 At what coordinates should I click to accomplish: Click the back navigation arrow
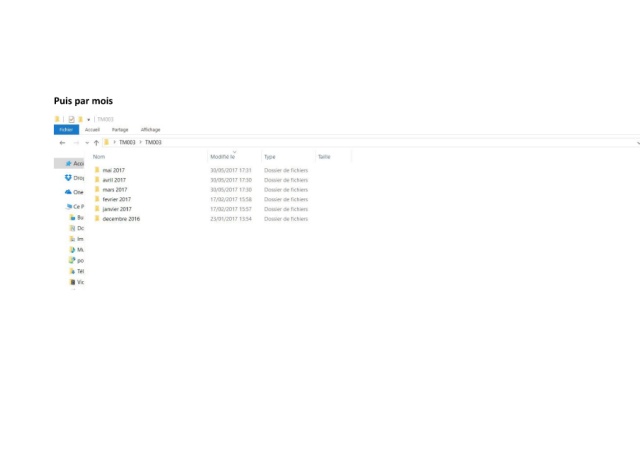(x=62, y=143)
